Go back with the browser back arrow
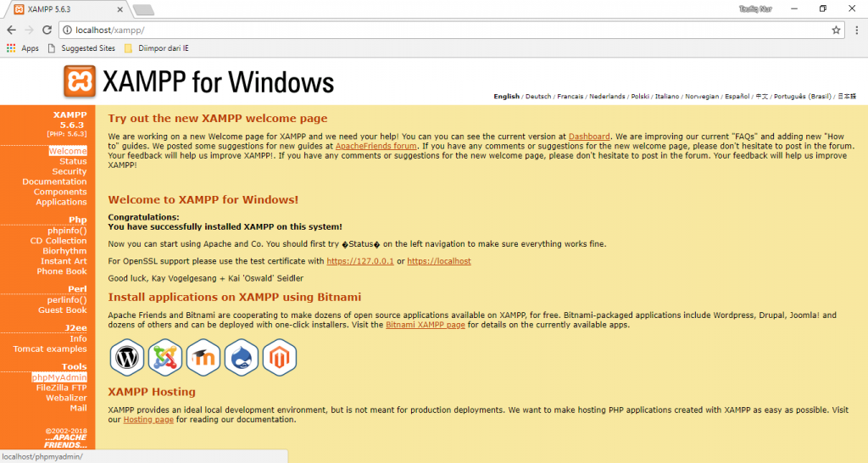Image resolution: width=868 pixels, height=463 pixels. click(12, 30)
